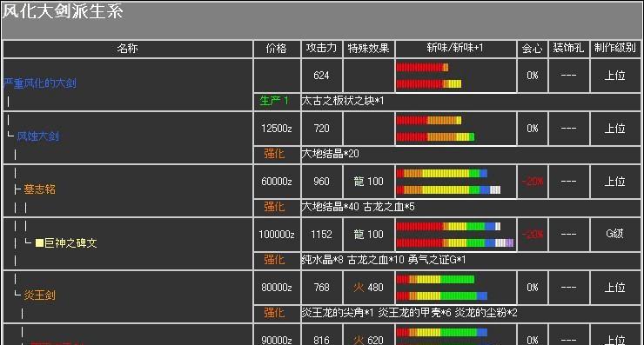Click 强化 in the 炎王剑 row
Screen dimensions: 644x345
click(x=274, y=313)
